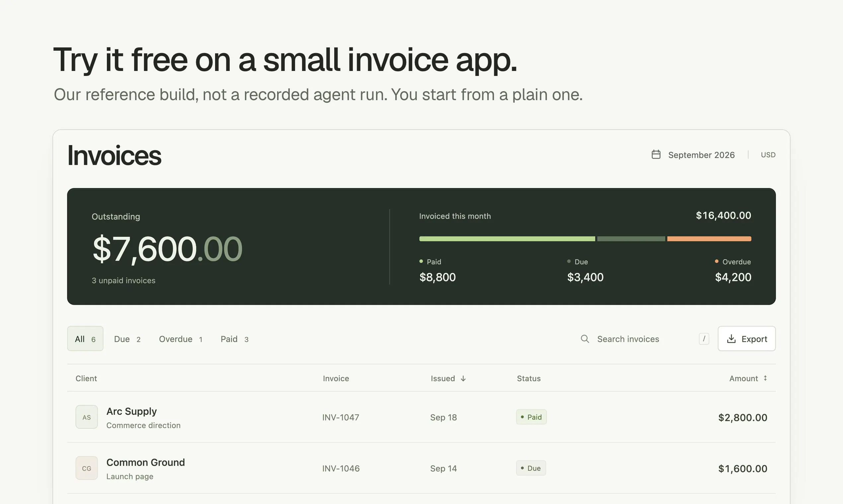Screen dimensions: 843x504
Task: Click the $8,800 Paid value
Action: click(437, 277)
